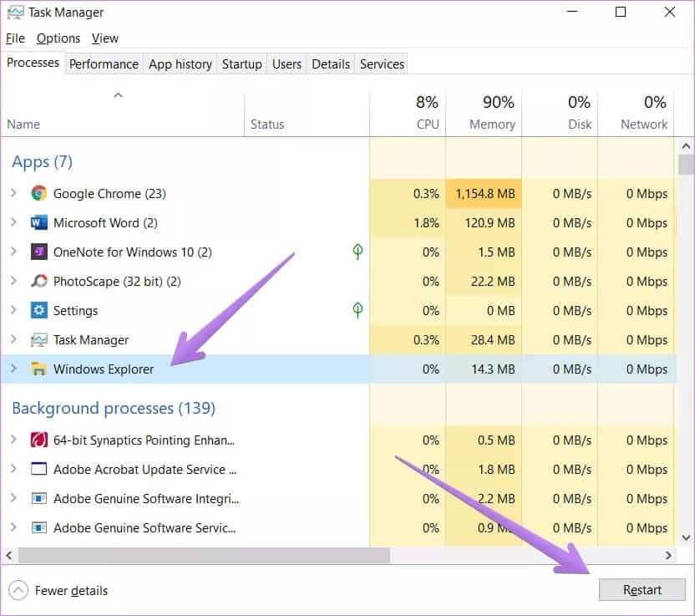Screen dimensions: 695x616
Task: Click the vertical scrollbar up arrow
Action: coord(686,146)
